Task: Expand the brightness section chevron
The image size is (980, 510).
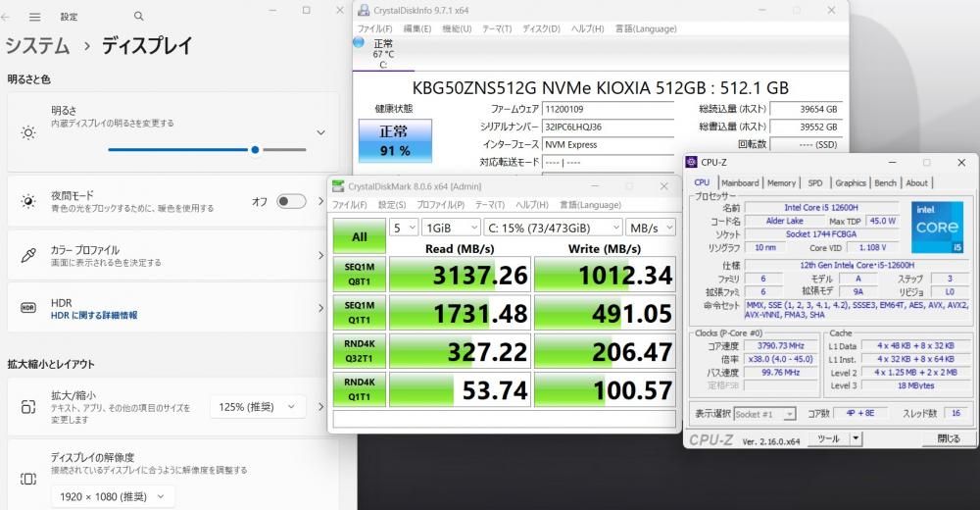Action: point(320,132)
